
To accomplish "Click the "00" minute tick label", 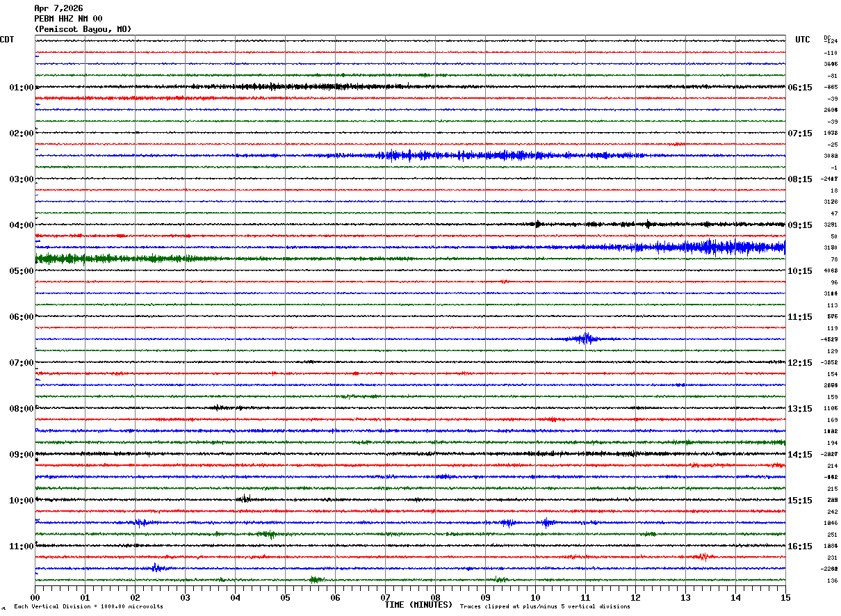I will (35, 597).
